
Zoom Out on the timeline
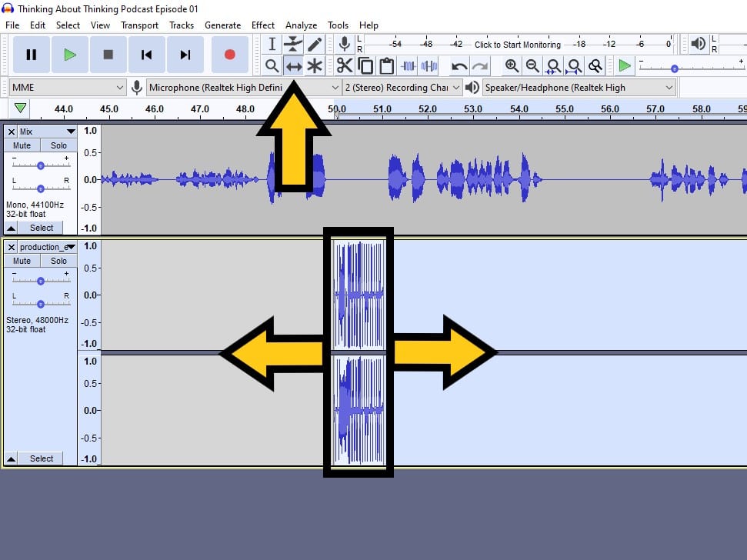532,65
